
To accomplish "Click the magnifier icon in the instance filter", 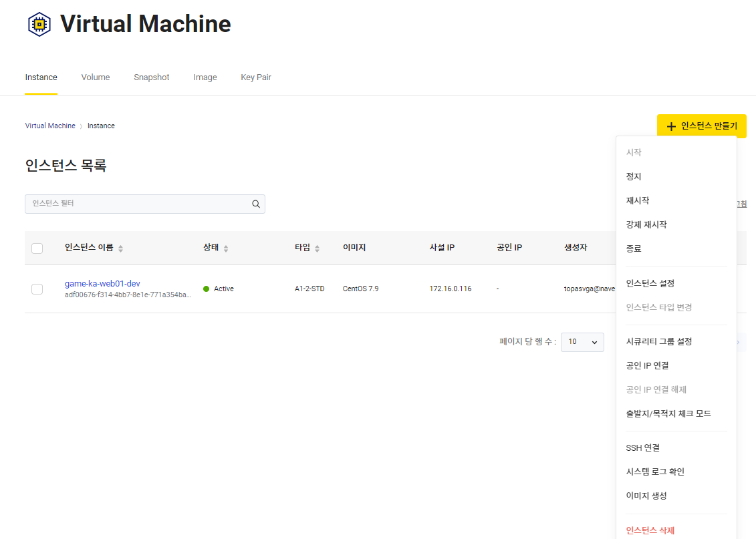I will point(255,203).
